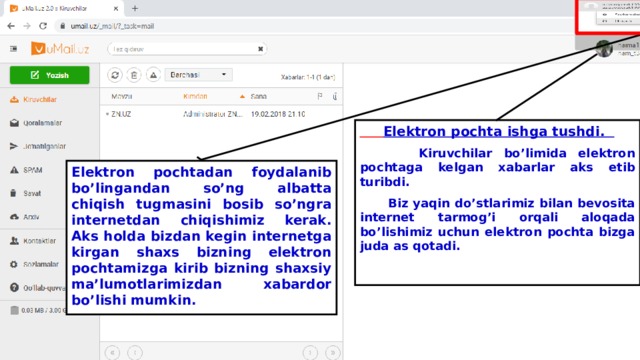Click the 0.03 MB storage usage text

click(x=43, y=311)
